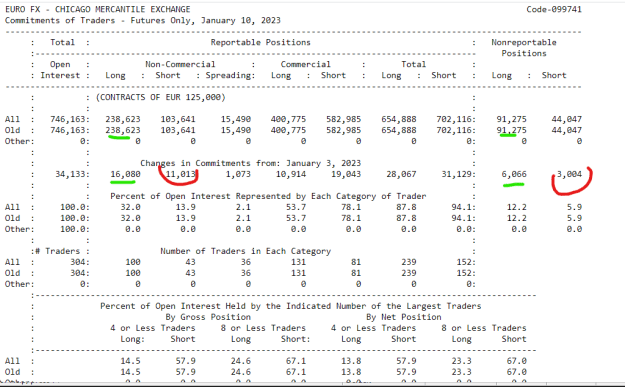Select the change value 10,914
Image resolution: width=625 pixels, height=387 pixels.
click(291, 174)
